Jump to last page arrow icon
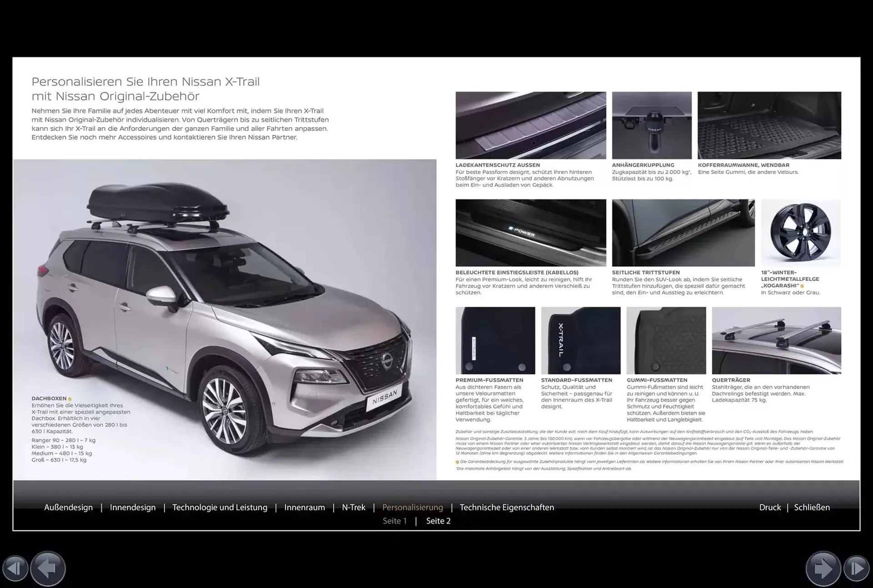873x588 pixels. [x=856, y=568]
